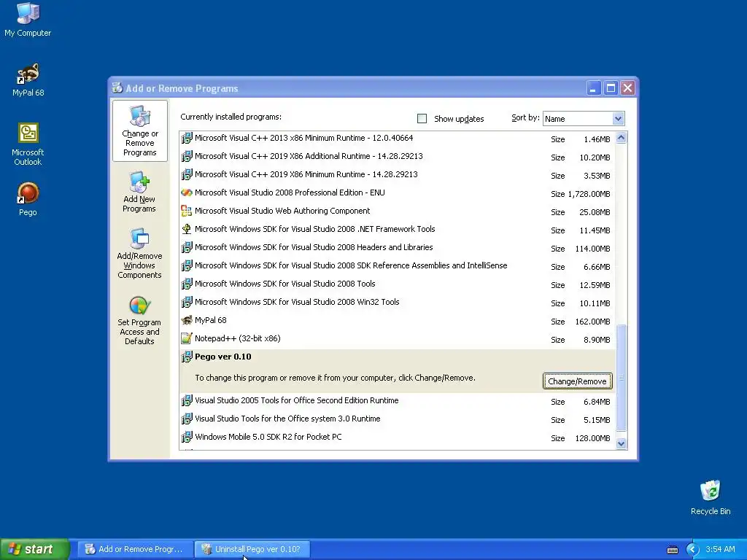Select Visual Studio Tools for Office system 3.0 Runtime

(x=287, y=419)
